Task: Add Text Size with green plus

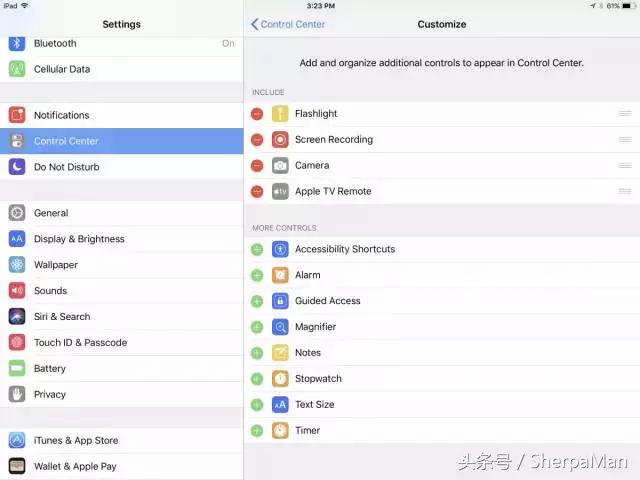Action: click(257, 405)
